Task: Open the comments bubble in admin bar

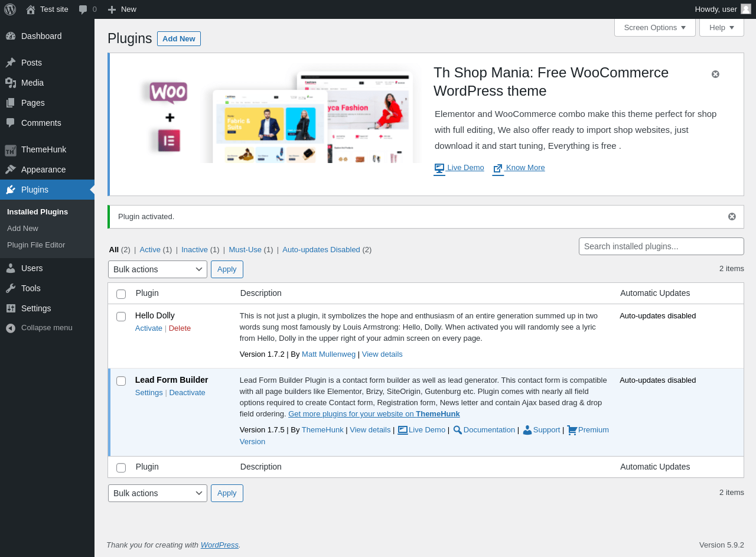Action: coord(83,9)
